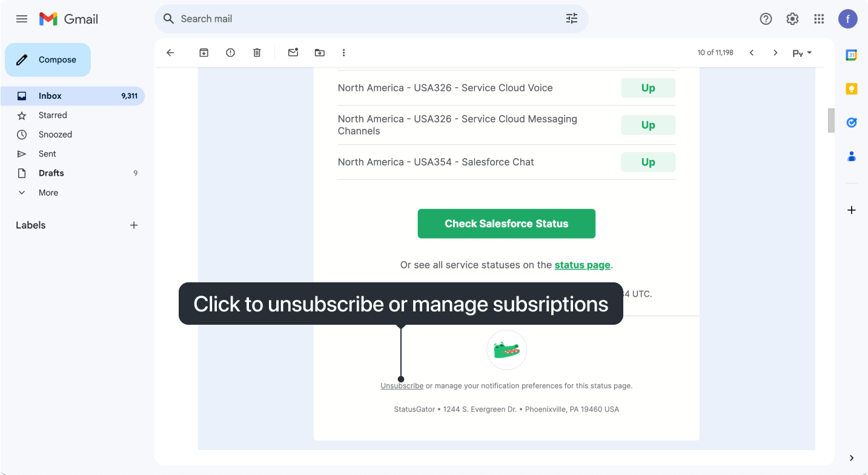Expand the More section in sidebar
The height and width of the screenshot is (475, 868).
[48, 193]
